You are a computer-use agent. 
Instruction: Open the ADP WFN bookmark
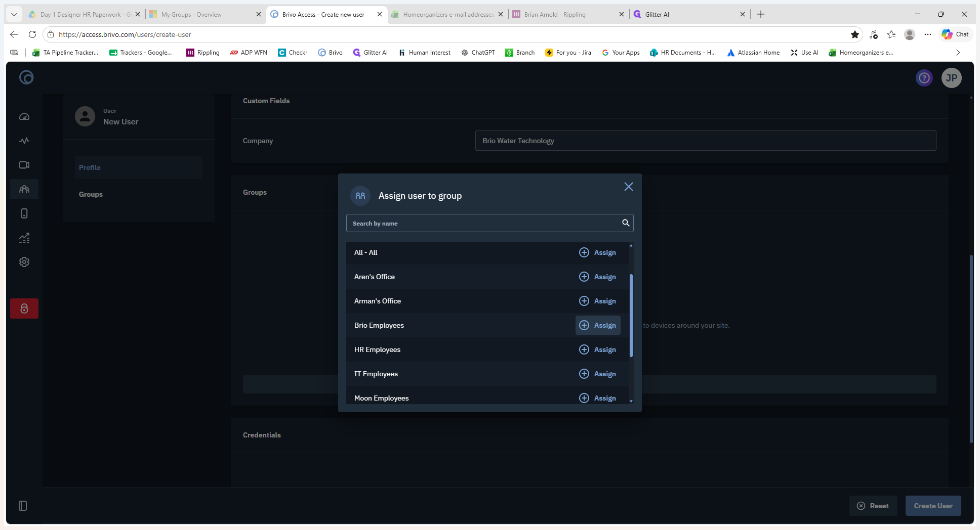pyautogui.click(x=249, y=53)
